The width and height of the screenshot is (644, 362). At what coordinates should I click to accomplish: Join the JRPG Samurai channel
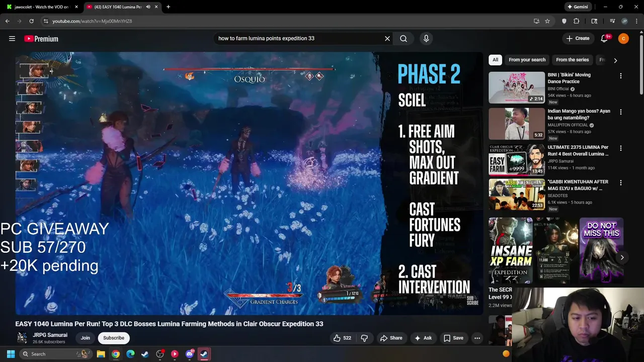tap(86, 338)
